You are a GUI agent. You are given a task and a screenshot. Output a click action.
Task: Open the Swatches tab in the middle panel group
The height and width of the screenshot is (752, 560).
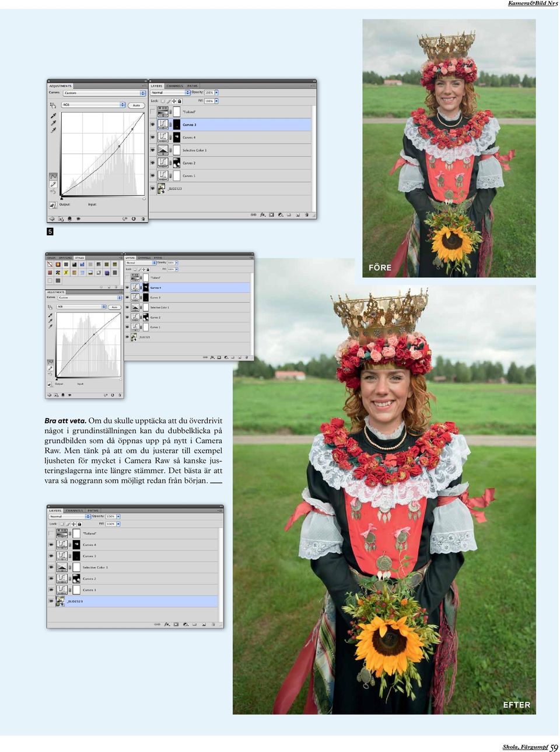coord(65,257)
